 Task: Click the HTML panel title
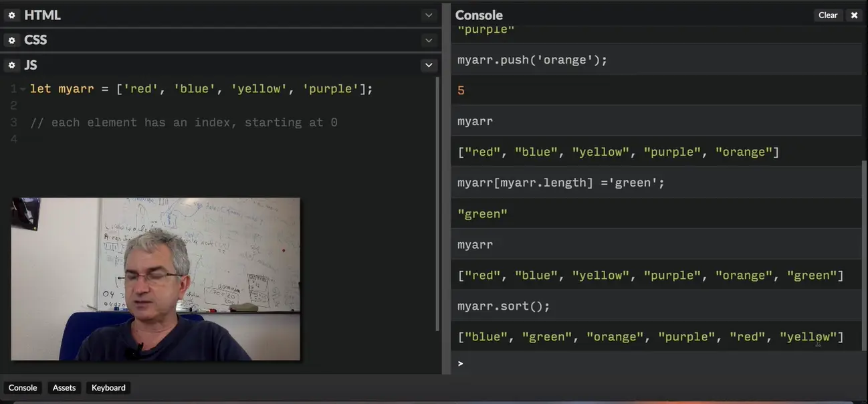click(42, 15)
